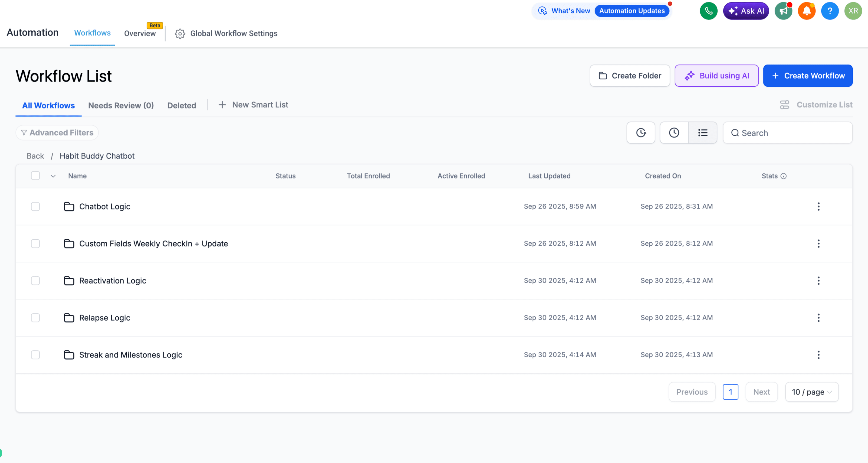Click the Customize List label
Viewport: 868px width, 463px height.
pos(825,105)
